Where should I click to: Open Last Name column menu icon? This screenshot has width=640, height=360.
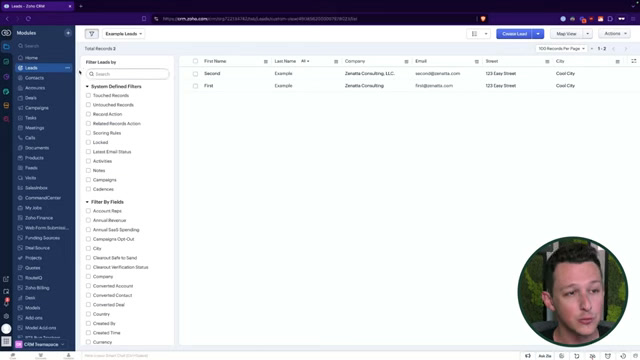(336, 62)
